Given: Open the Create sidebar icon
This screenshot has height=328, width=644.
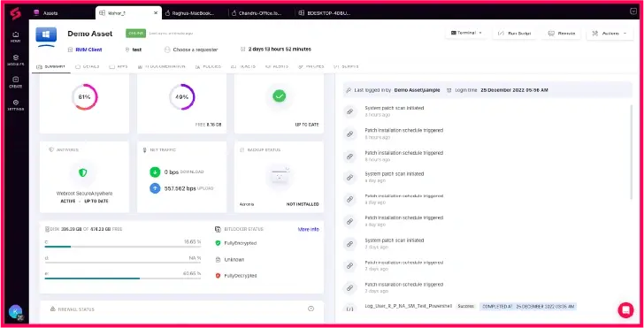Looking at the screenshot, I should [x=16, y=82].
